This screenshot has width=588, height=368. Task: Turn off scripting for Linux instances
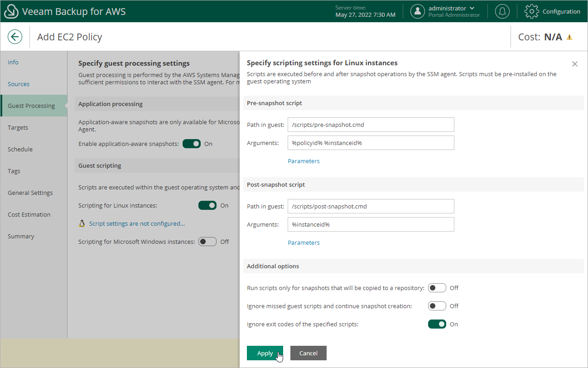point(207,205)
